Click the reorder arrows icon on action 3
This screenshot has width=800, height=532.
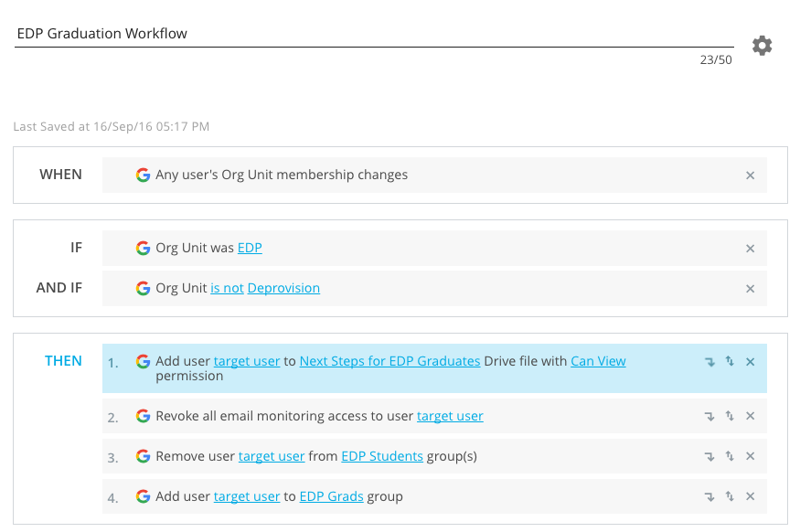tap(730, 456)
